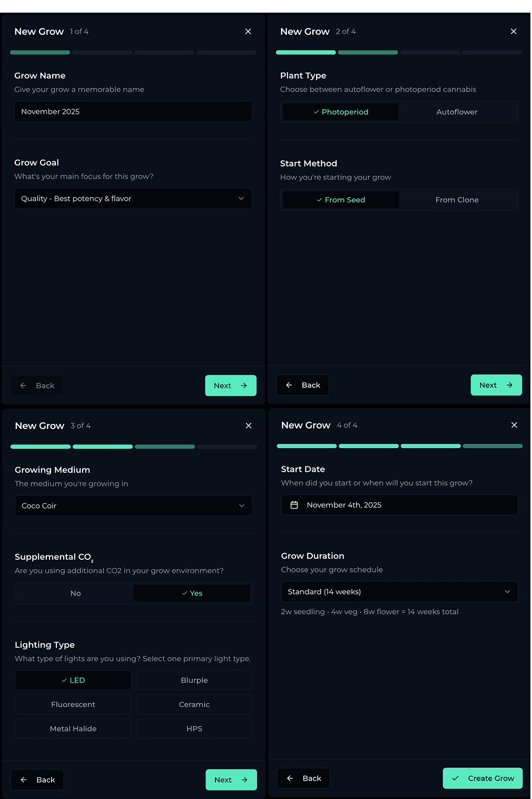Choose the From Clone start method

click(457, 200)
